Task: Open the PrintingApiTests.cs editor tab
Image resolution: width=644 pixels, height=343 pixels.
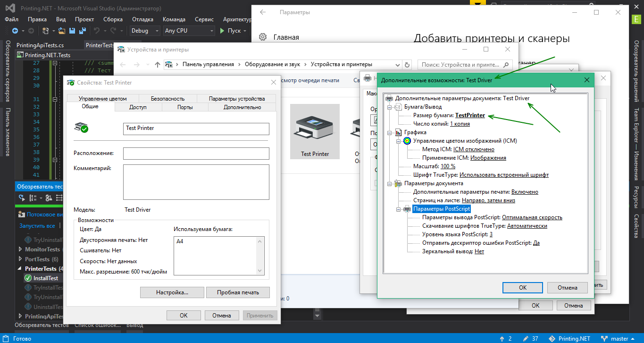Action: [x=40, y=45]
